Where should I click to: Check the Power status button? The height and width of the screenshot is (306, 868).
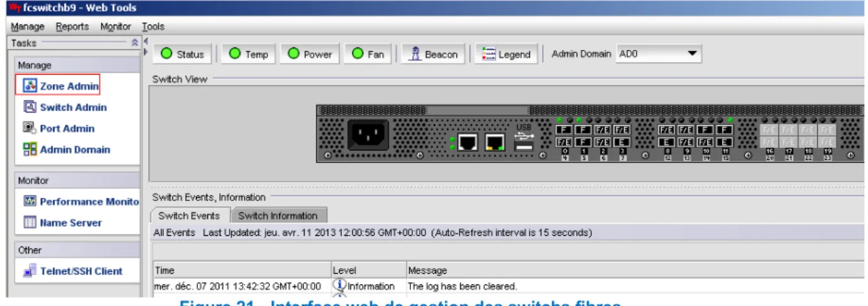tap(310, 54)
